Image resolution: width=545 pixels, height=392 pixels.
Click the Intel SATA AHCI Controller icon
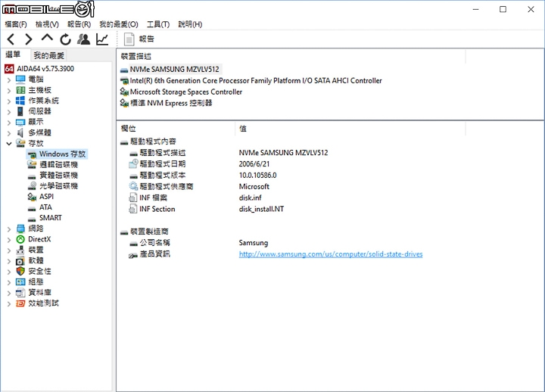click(124, 81)
